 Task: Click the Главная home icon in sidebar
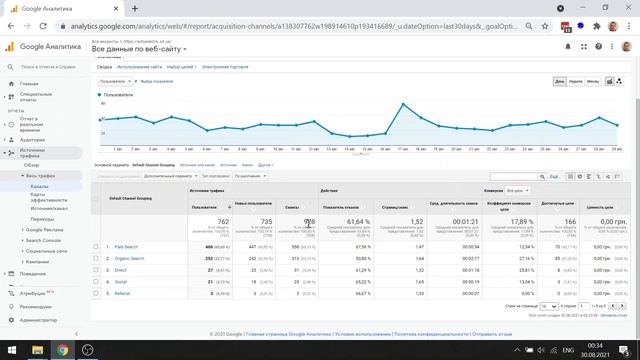point(11,84)
